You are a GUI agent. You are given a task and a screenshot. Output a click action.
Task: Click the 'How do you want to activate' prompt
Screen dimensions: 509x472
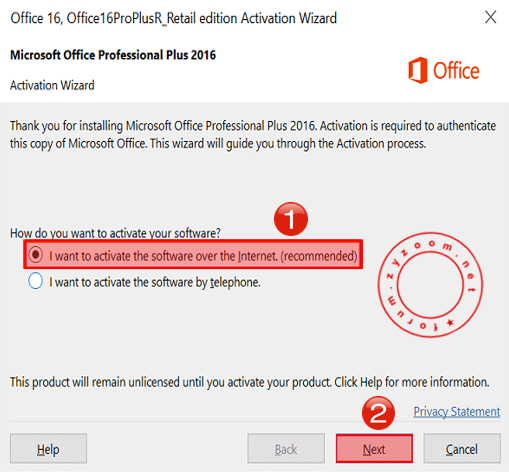tap(115, 233)
